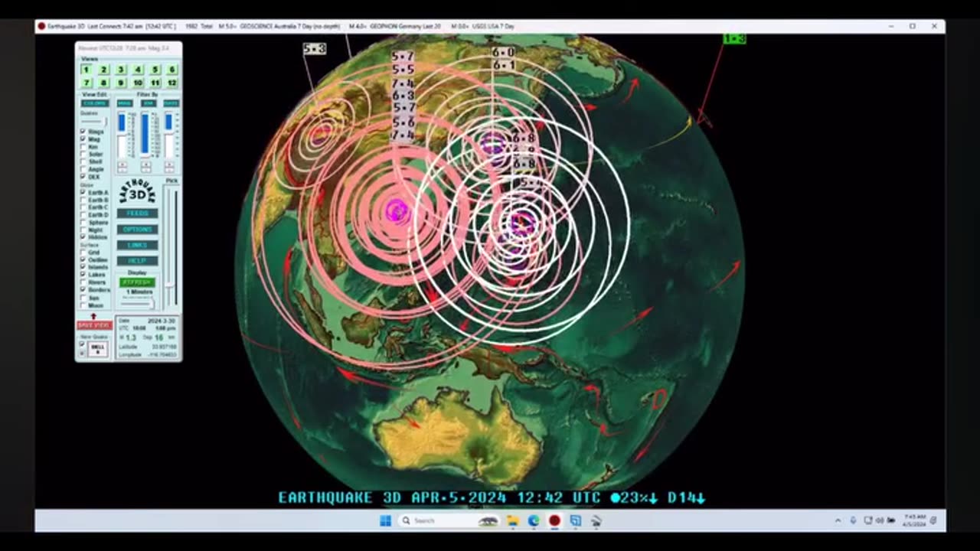
Task: Enable the Km checkbox
Action: (83, 147)
